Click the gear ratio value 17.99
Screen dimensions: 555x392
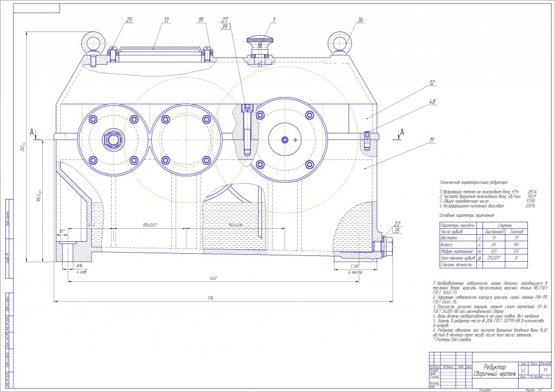tap(531, 201)
